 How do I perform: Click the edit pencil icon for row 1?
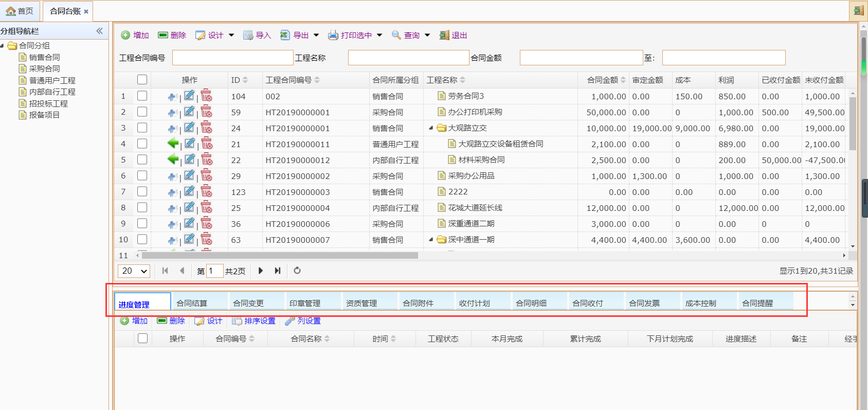[189, 96]
